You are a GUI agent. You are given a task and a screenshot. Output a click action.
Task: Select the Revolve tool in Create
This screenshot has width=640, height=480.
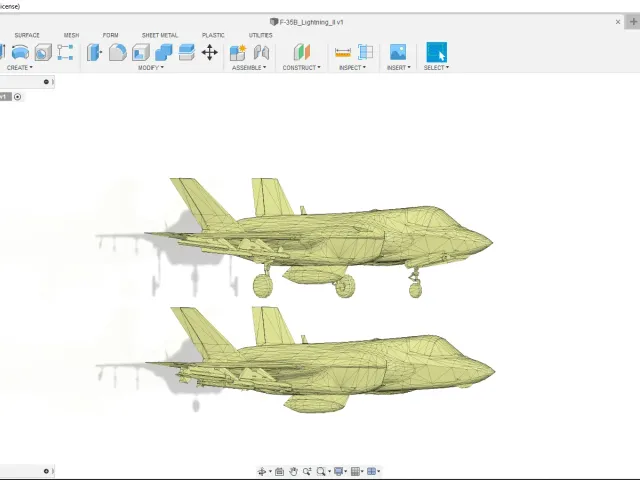click(20, 52)
